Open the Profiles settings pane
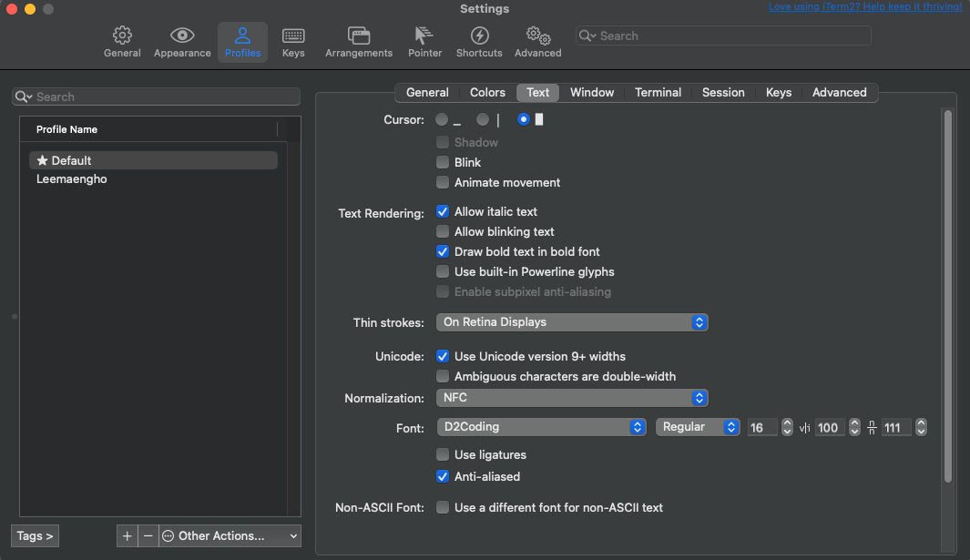 pos(242,42)
